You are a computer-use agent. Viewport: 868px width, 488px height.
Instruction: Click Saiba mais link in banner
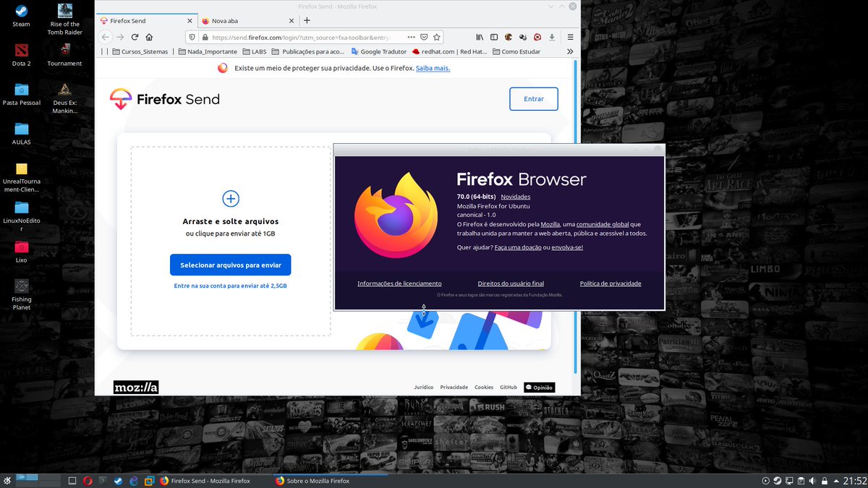(x=433, y=68)
